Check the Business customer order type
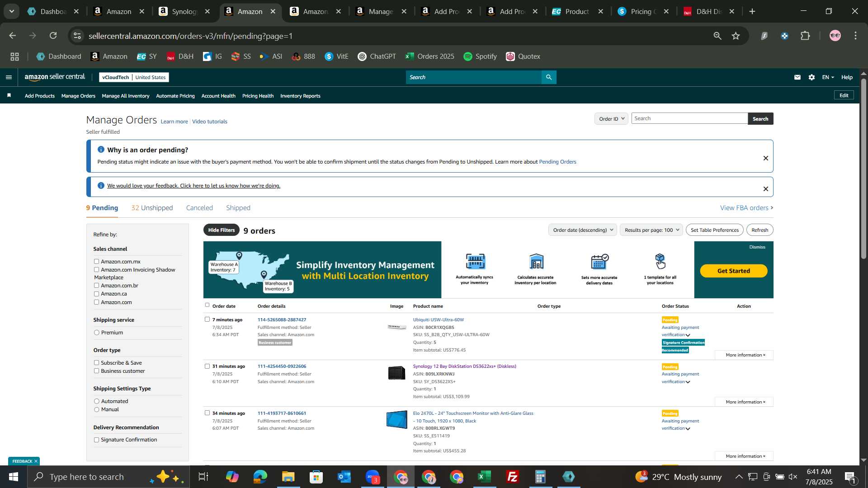Screen dimensions: 868x488 click(x=96, y=371)
